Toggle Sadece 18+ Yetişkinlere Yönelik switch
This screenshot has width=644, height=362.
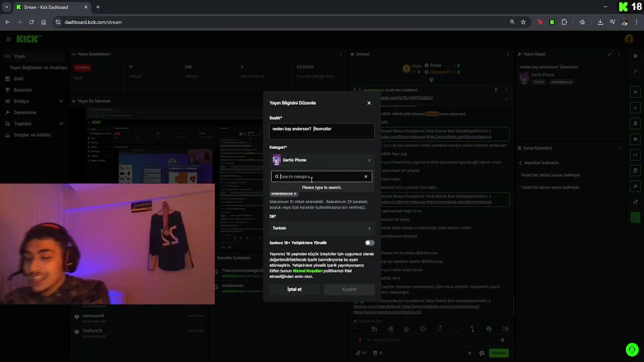370,243
